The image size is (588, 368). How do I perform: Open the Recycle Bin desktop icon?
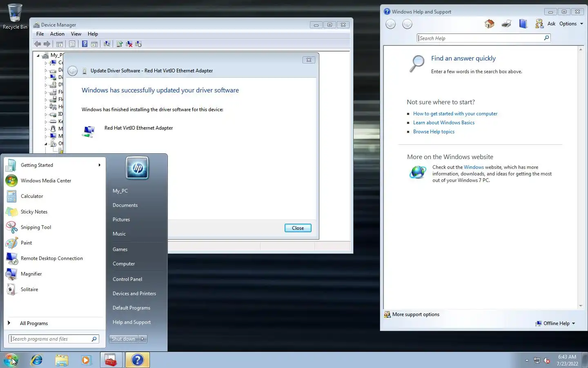[15, 16]
